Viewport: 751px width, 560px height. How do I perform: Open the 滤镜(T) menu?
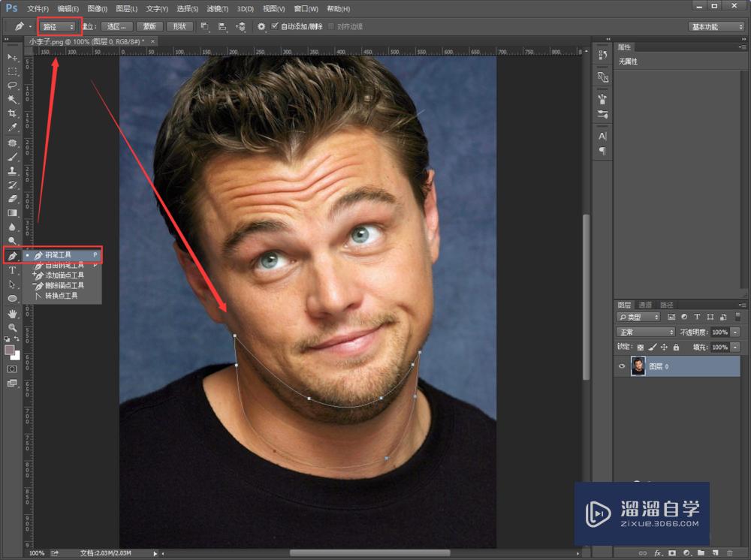[x=218, y=9]
